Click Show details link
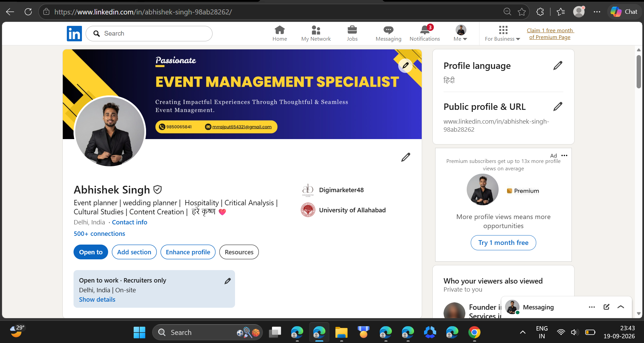The width and height of the screenshot is (644, 343). point(97,299)
